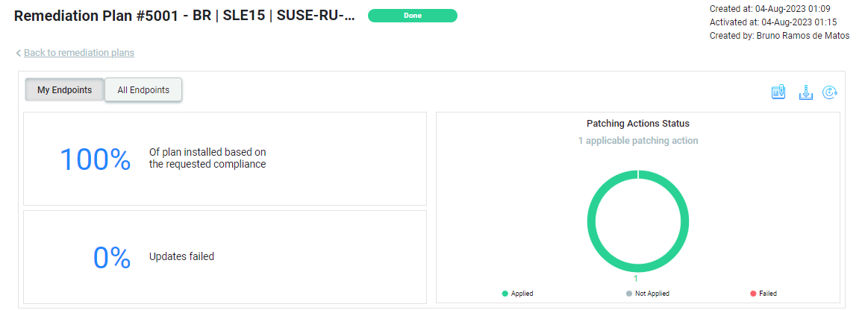Follow the Back to remediation plans link
Screen dimensions: 868x310
[78, 52]
